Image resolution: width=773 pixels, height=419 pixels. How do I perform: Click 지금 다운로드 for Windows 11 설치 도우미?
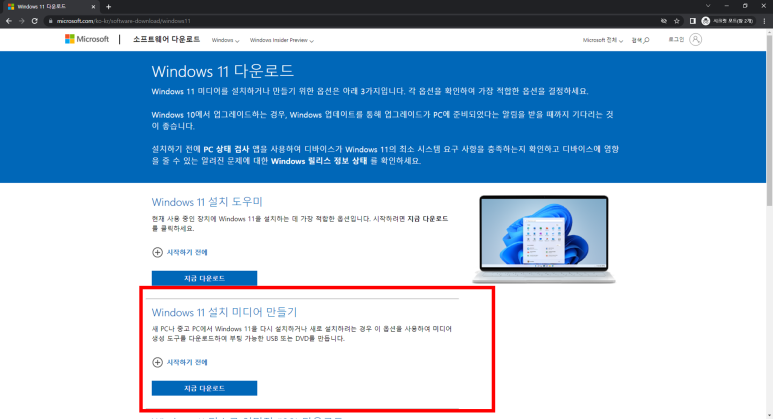coord(204,278)
